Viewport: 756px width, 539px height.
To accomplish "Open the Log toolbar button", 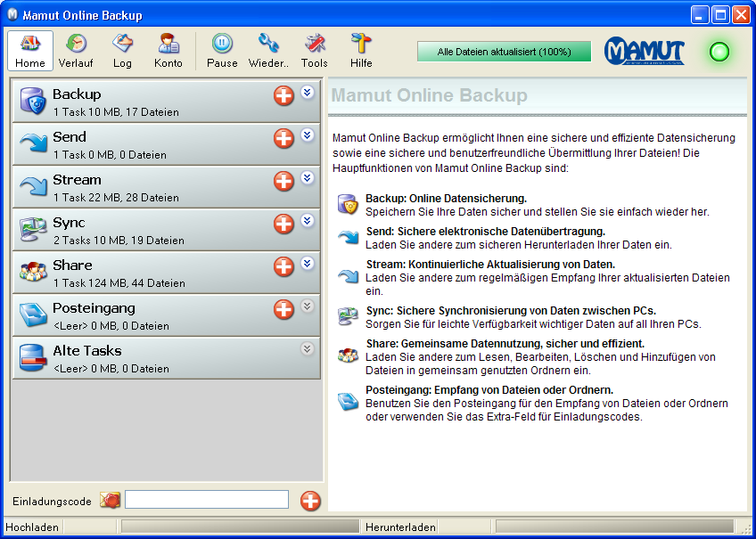I will [122, 51].
